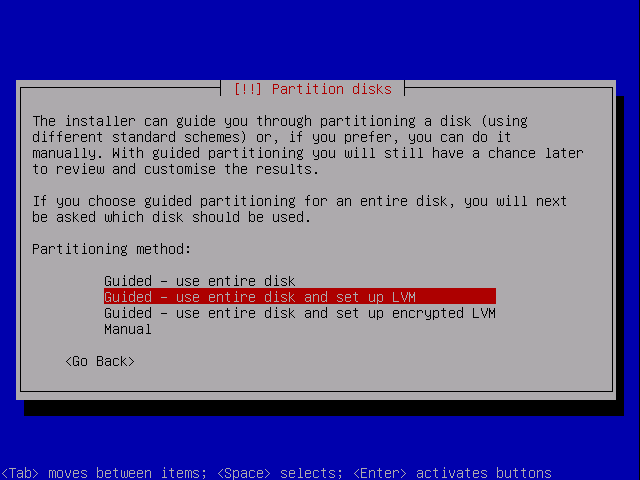Click the <Tab> key hint in bottom bar
This screenshot has width=640, height=480.
coord(20,473)
